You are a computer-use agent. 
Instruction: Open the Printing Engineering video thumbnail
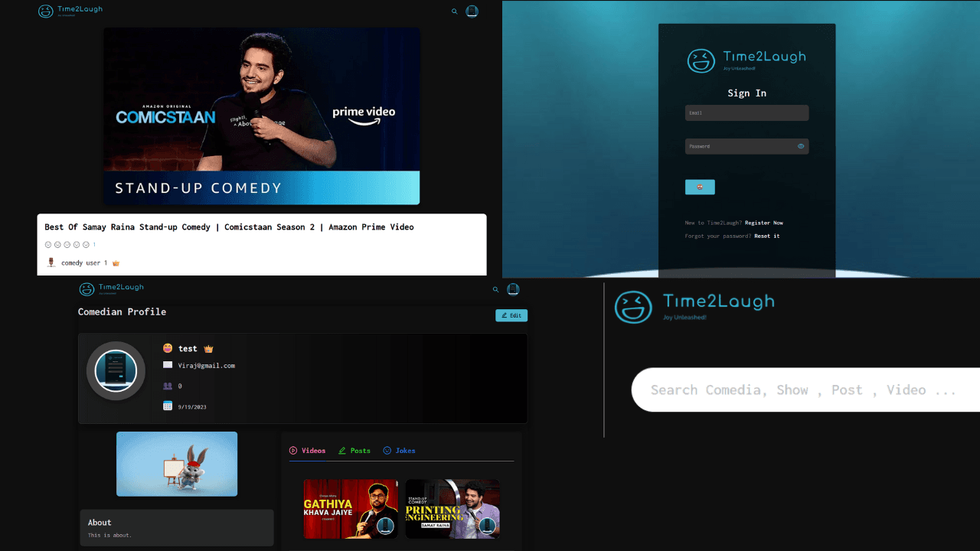(452, 509)
